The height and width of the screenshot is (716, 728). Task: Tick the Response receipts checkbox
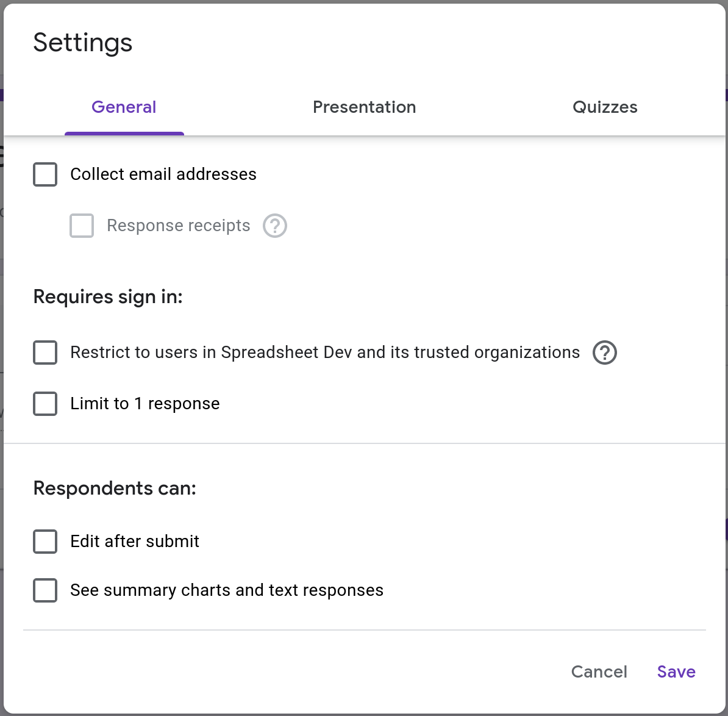82,226
